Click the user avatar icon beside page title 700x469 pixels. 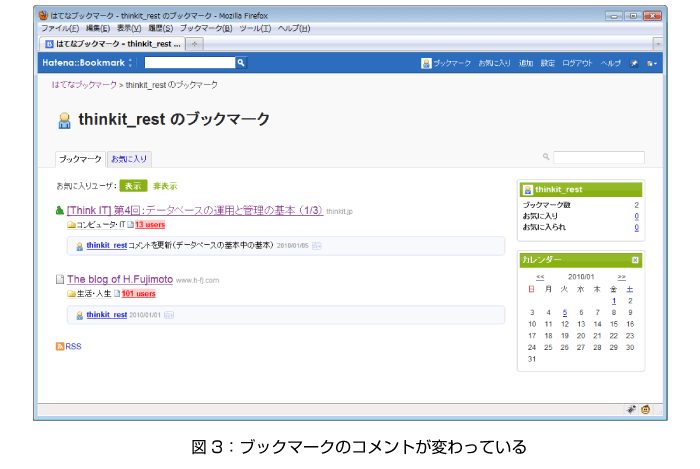64,120
